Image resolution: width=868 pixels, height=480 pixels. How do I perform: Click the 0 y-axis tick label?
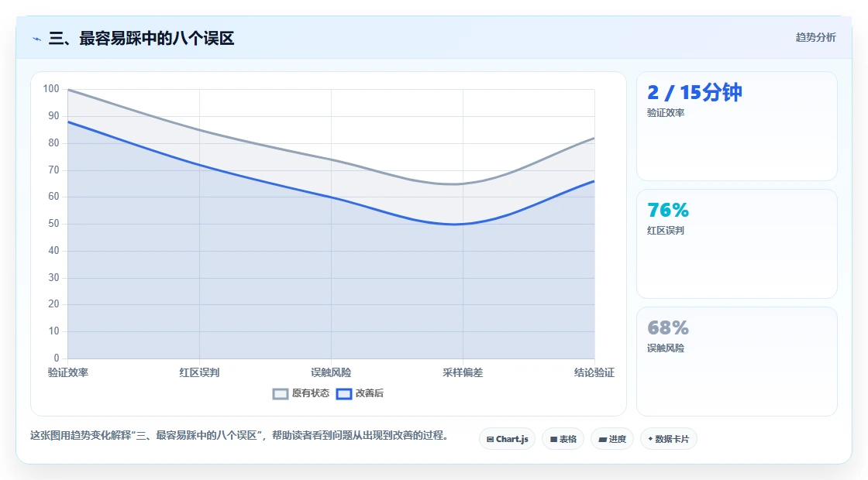click(57, 358)
